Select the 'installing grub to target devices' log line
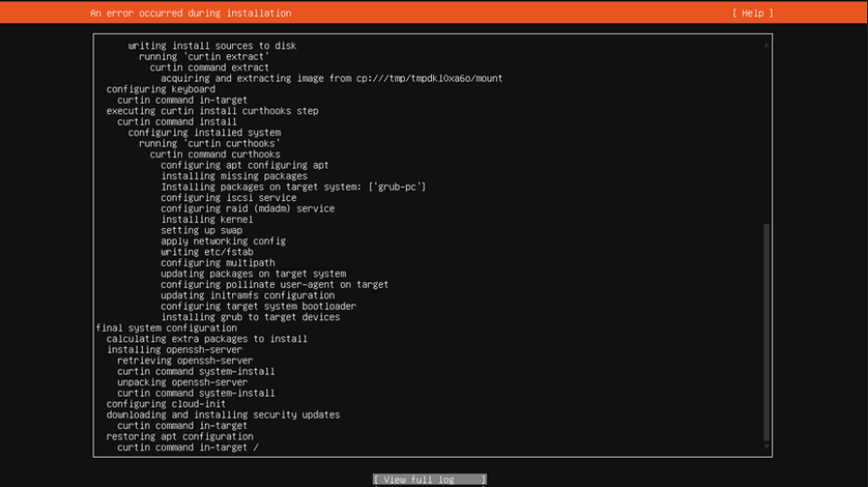The height and width of the screenshot is (487, 868). [250, 317]
